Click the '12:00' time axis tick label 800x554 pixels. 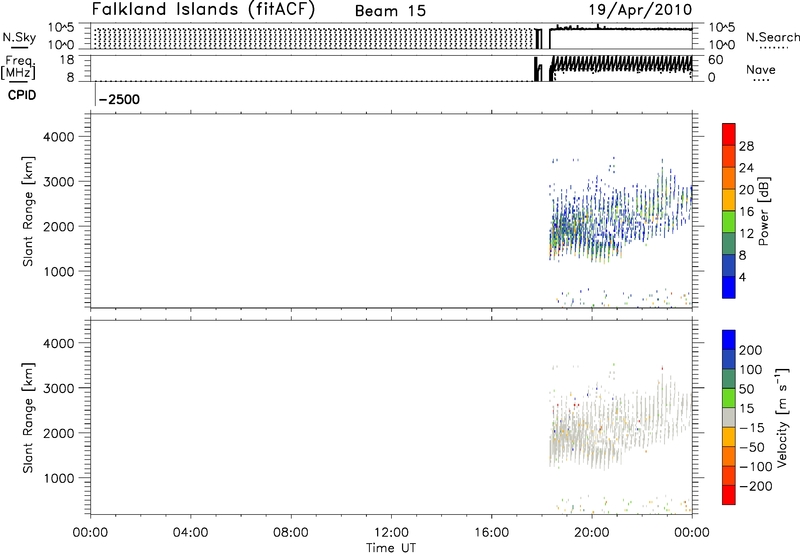pyautogui.click(x=391, y=533)
